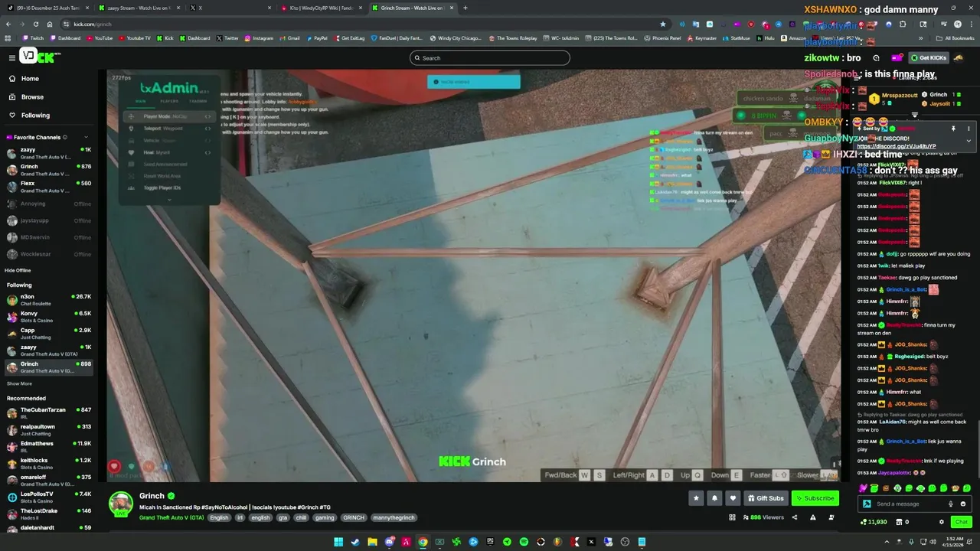Click the browser back arrow
The image size is (980, 551).
8,24
